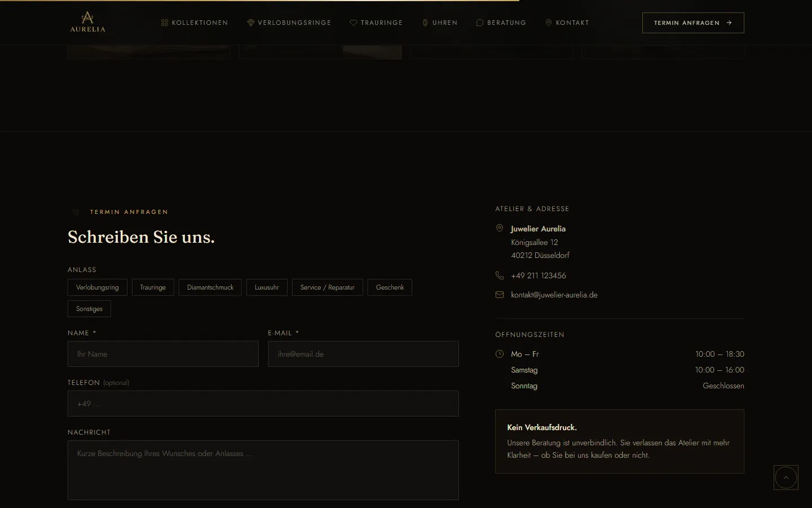Click the Schreiben Sie uns. heading
The image size is (812, 508).
[141, 237]
